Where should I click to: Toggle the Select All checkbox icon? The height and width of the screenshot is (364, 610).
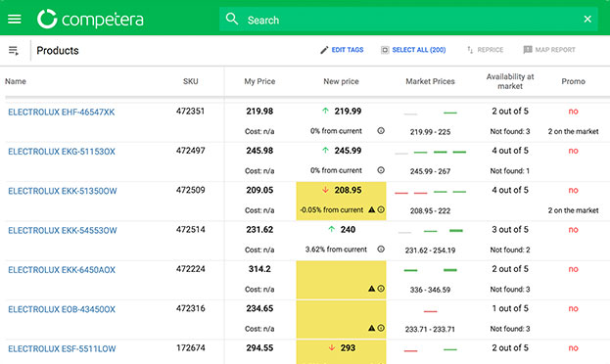(x=385, y=50)
